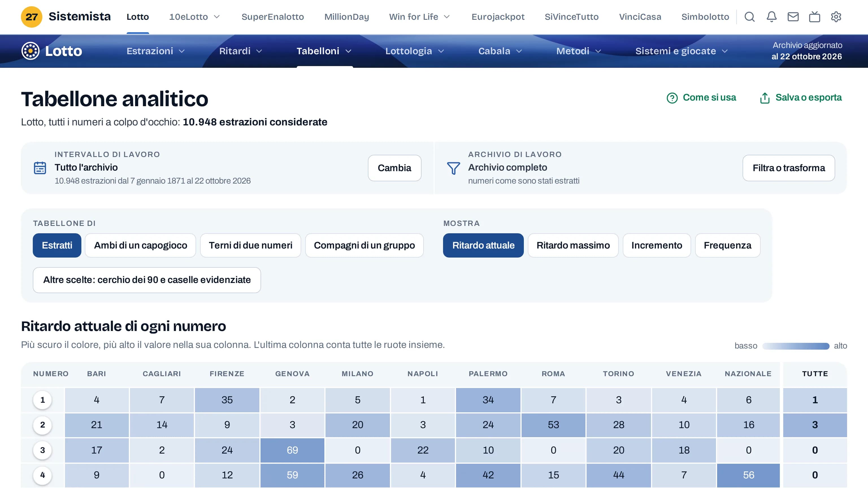This screenshot has height=488, width=868.
Task: Click the question mark help icon
Action: pyautogui.click(x=672, y=98)
